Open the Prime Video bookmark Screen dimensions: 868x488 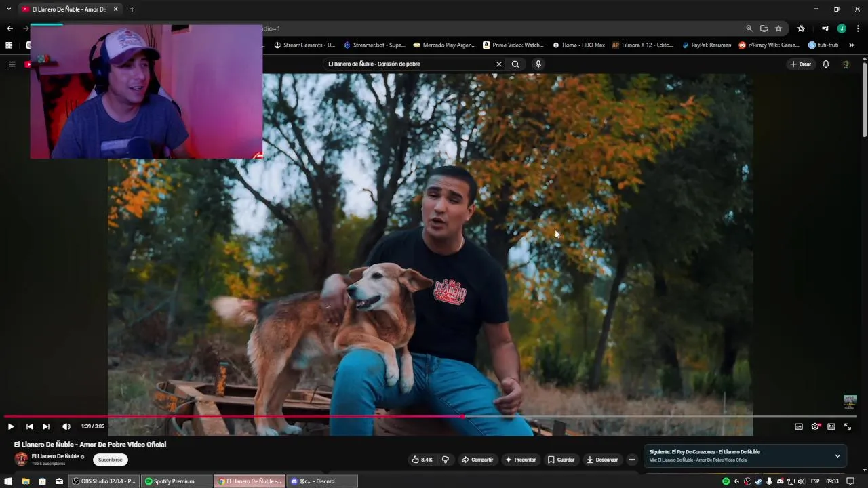click(x=513, y=45)
